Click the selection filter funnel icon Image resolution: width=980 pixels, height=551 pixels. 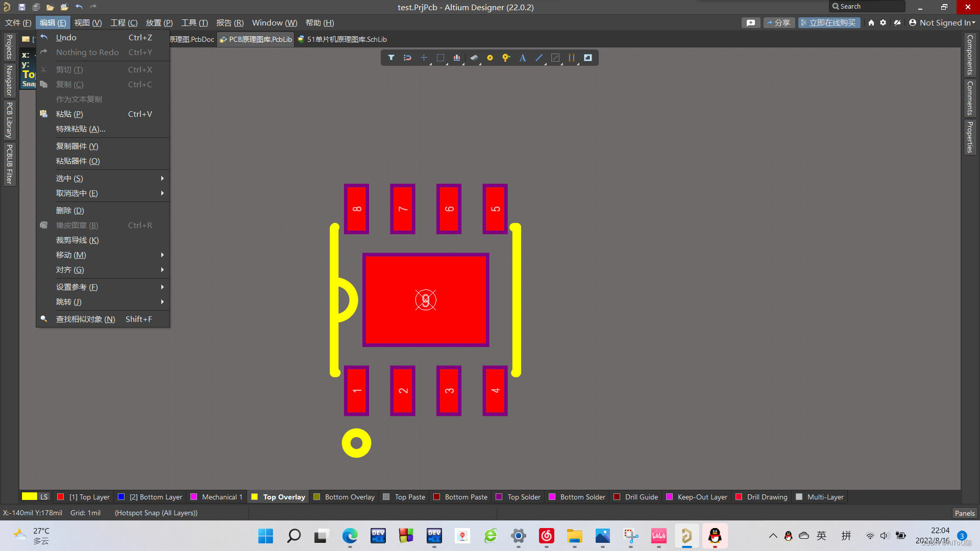(391, 58)
